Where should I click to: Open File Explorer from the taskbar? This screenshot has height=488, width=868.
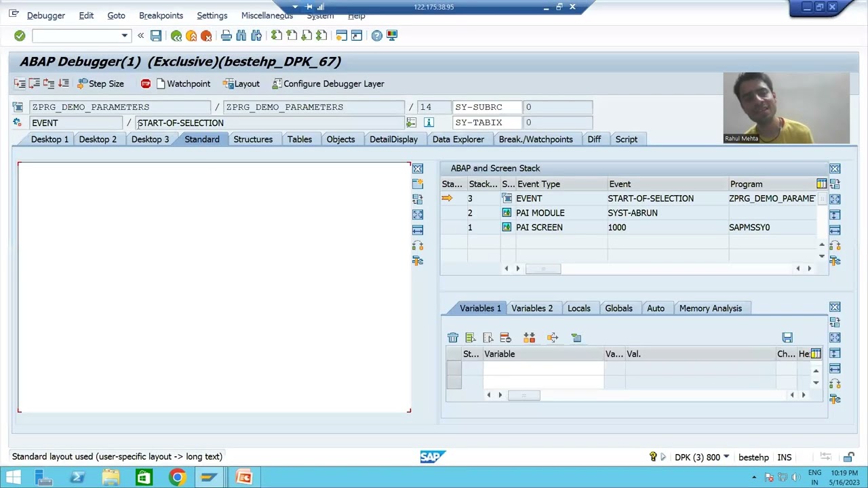[x=111, y=477]
